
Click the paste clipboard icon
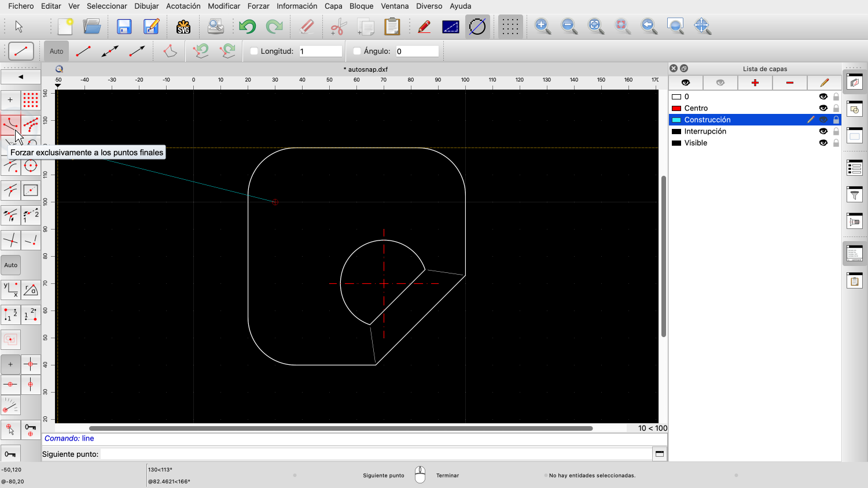click(x=392, y=27)
